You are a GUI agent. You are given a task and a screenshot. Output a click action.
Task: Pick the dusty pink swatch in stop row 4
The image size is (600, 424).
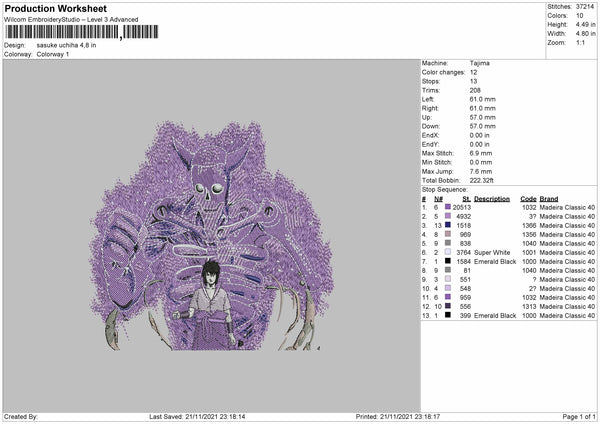pyautogui.click(x=448, y=234)
